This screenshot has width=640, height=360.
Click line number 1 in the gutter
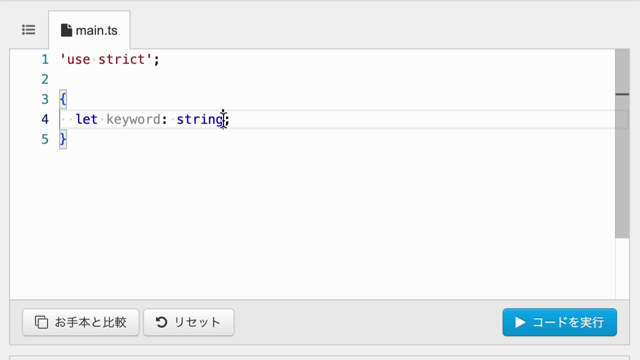45,60
